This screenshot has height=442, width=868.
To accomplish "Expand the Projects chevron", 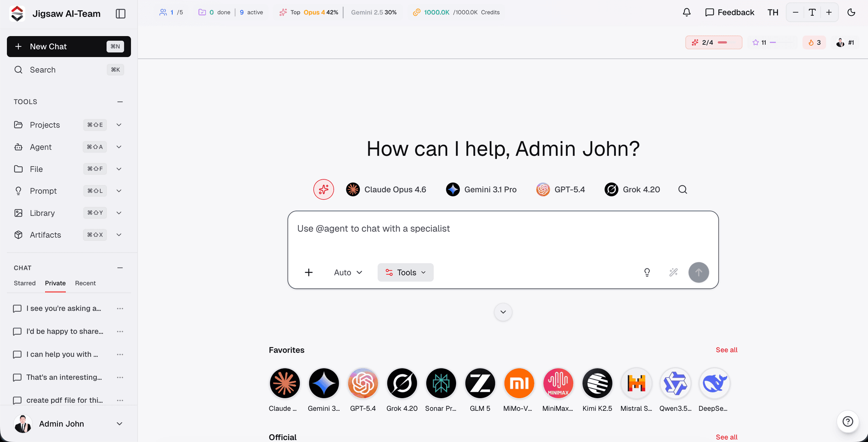I will (x=119, y=125).
